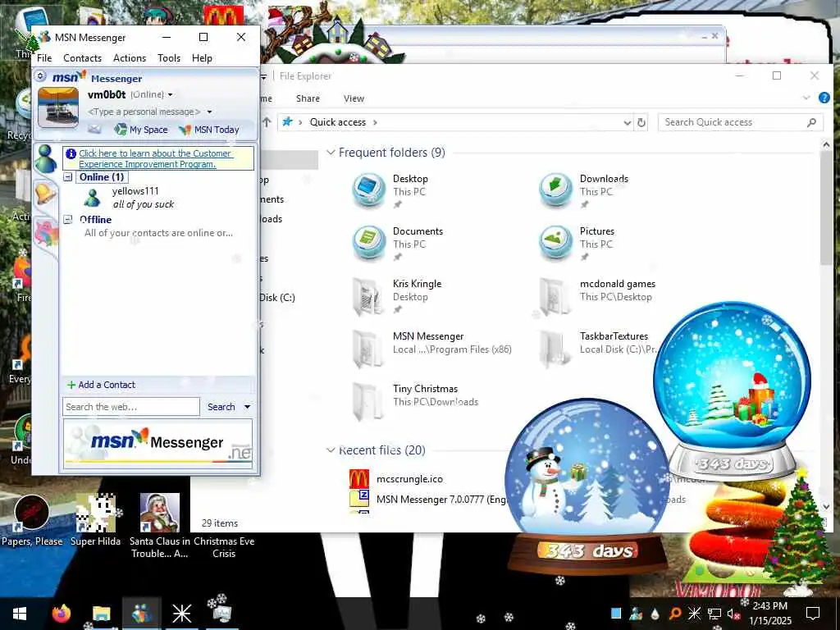Screen dimensions: 840x630
Task: Select the MSN Messenger 7.0.0777 recent file
Action: [x=427, y=500]
